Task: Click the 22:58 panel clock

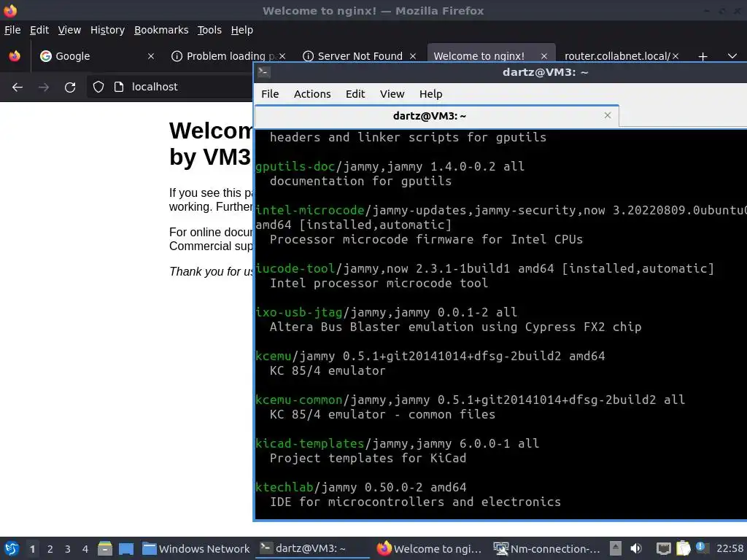Action: [x=729, y=548]
